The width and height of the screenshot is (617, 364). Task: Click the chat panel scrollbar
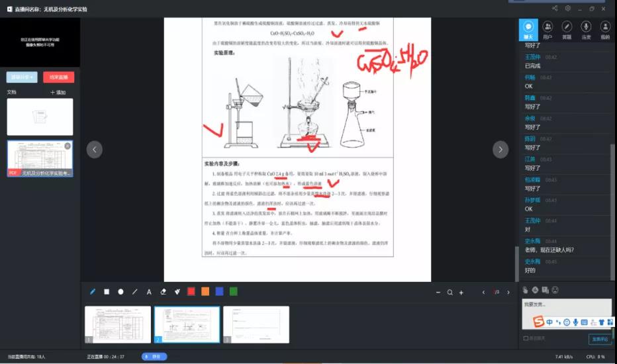612,212
